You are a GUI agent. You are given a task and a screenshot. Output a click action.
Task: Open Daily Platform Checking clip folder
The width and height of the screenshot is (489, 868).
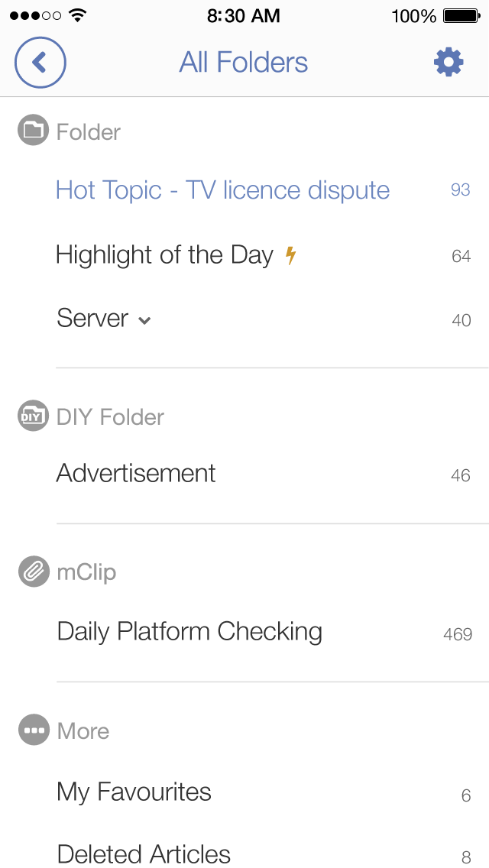coord(189,632)
